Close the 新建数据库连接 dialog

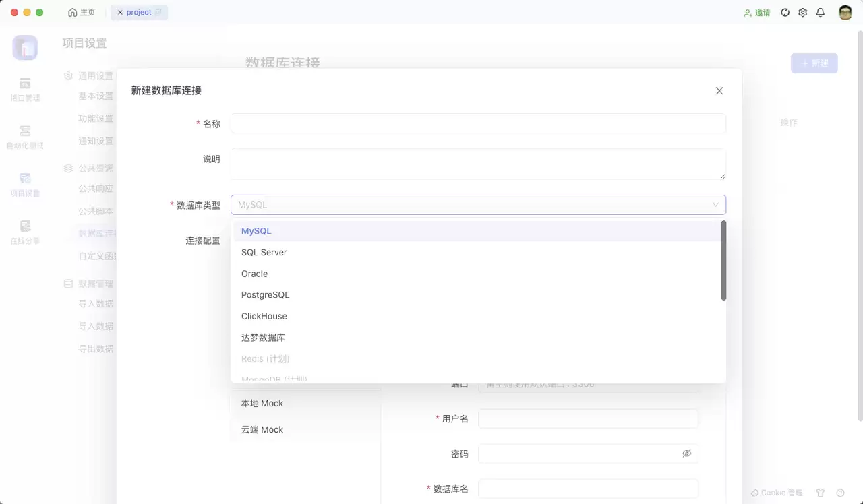click(719, 91)
